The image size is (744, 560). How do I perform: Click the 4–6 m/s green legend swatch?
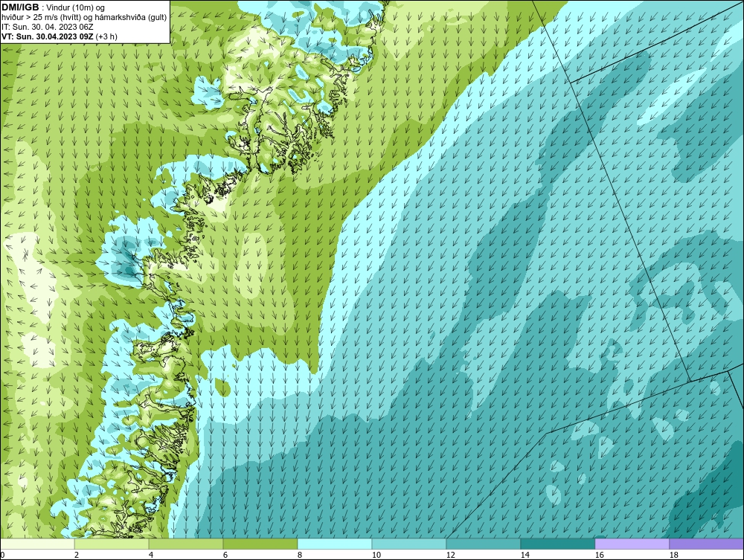pyautogui.click(x=186, y=544)
